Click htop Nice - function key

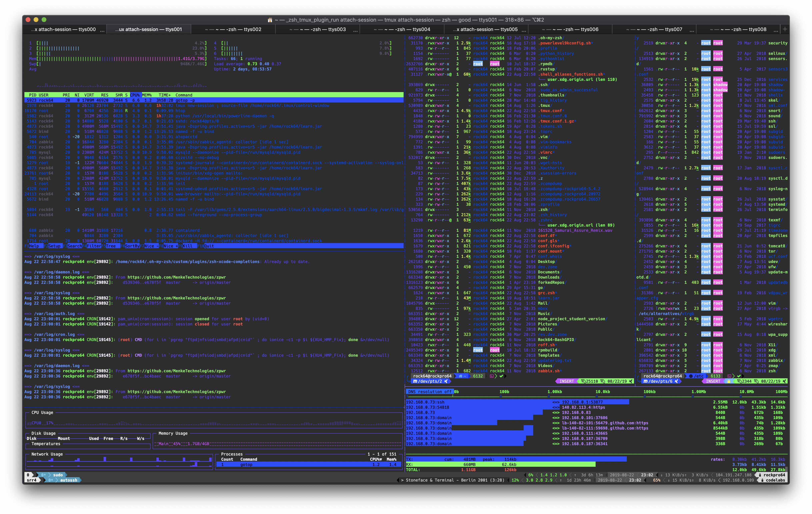pos(149,246)
